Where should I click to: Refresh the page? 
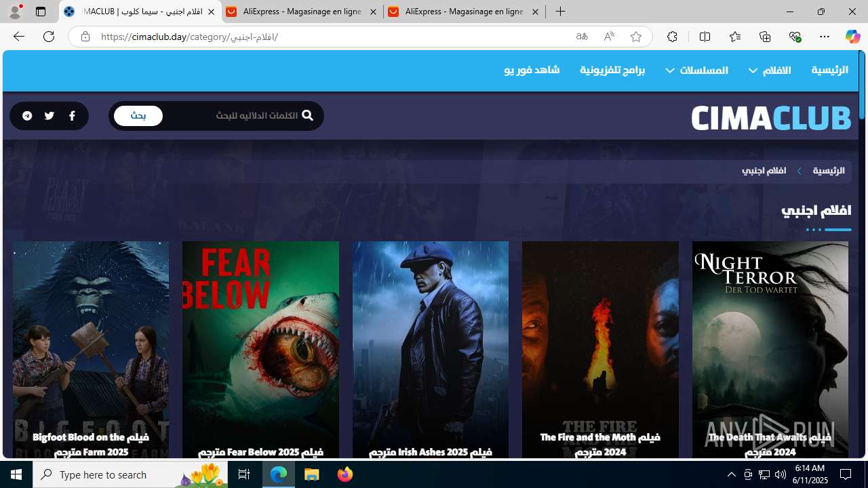pyautogui.click(x=49, y=37)
